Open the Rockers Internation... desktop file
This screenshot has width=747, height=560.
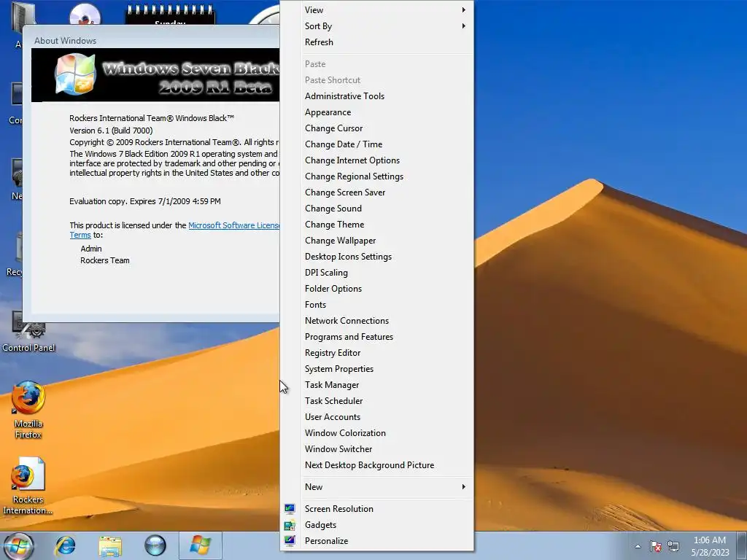click(x=28, y=486)
